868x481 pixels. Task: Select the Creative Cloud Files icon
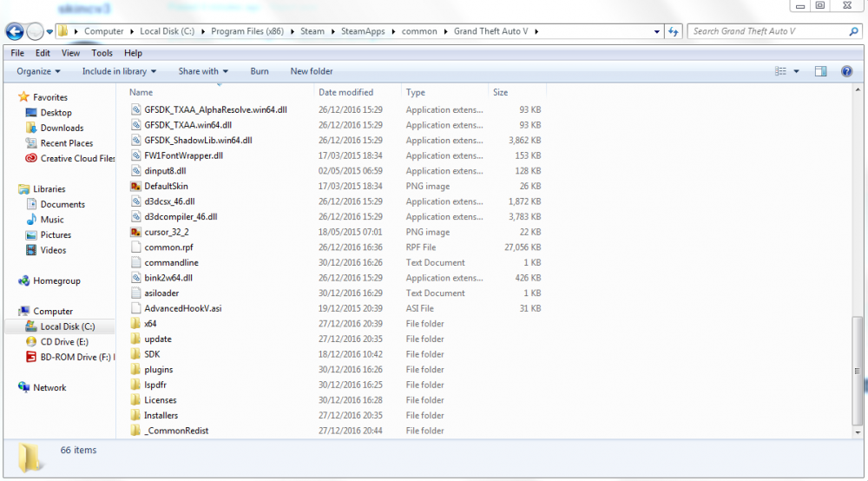point(31,158)
